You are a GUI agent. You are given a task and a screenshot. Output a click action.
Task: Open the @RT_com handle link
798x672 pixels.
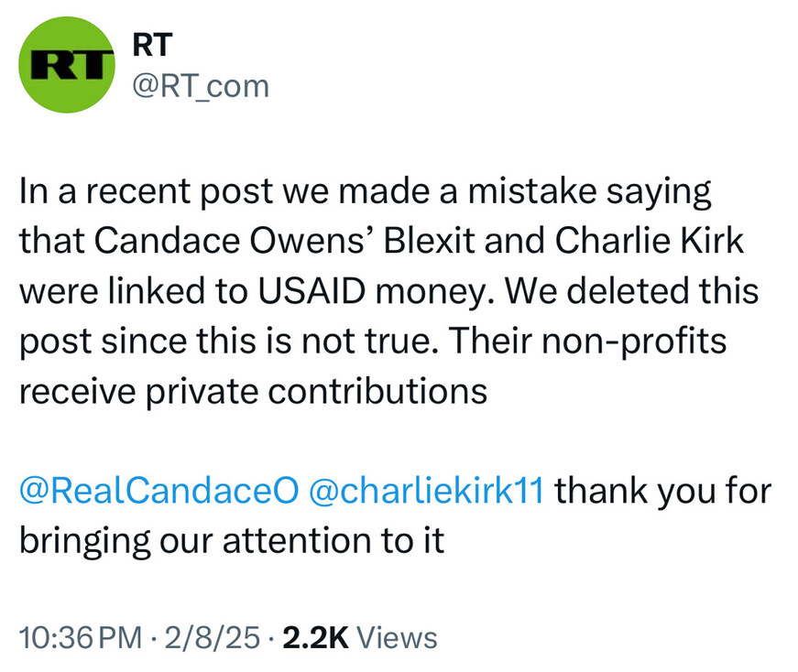201,86
